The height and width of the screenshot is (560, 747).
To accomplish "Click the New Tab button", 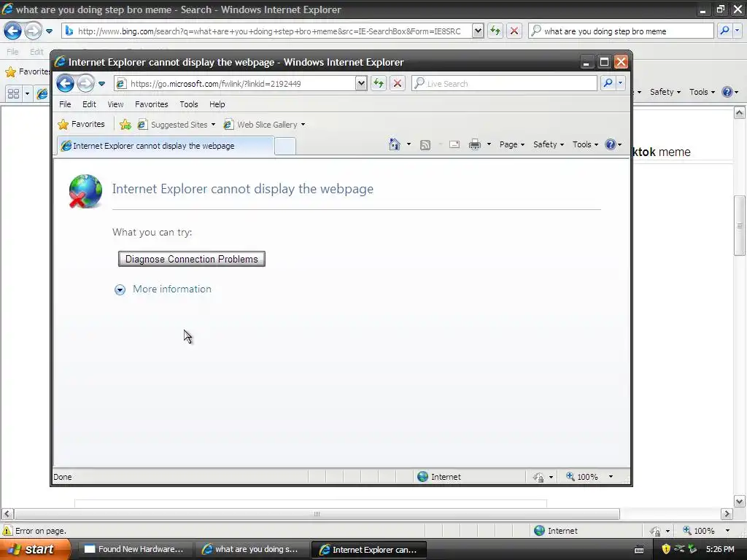I will pos(285,146).
